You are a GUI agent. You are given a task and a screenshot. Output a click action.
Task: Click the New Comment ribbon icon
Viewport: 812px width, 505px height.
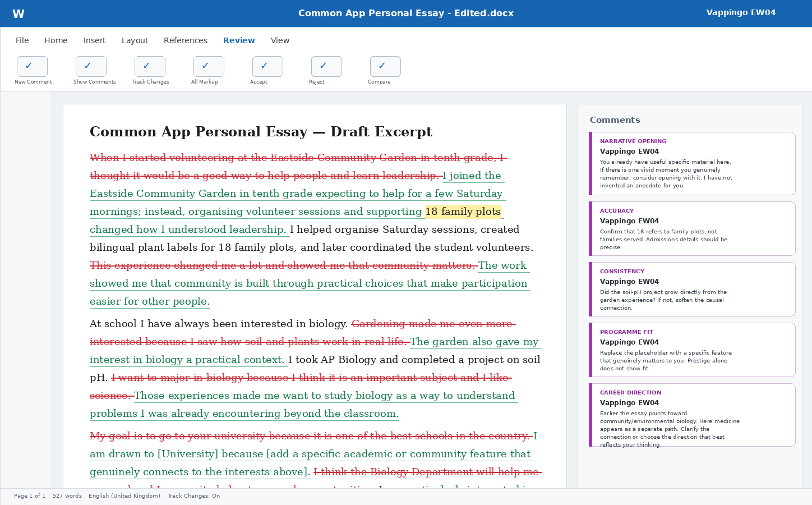(x=32, y=66)
